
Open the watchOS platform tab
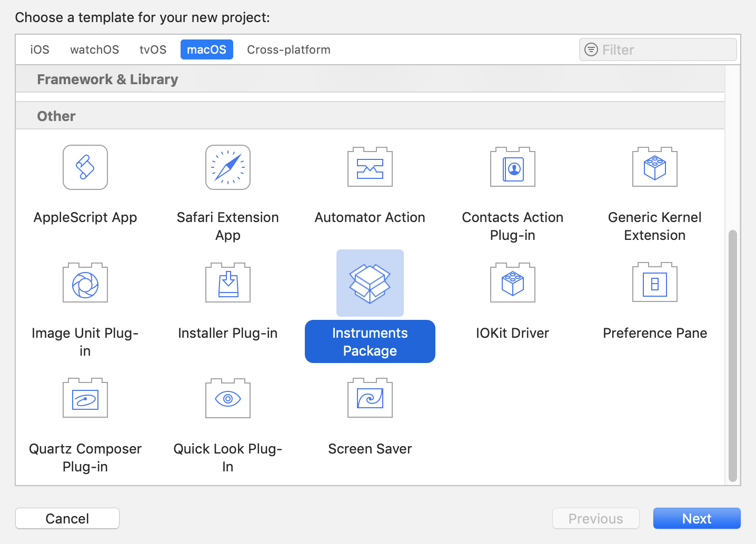coord(95,50)
